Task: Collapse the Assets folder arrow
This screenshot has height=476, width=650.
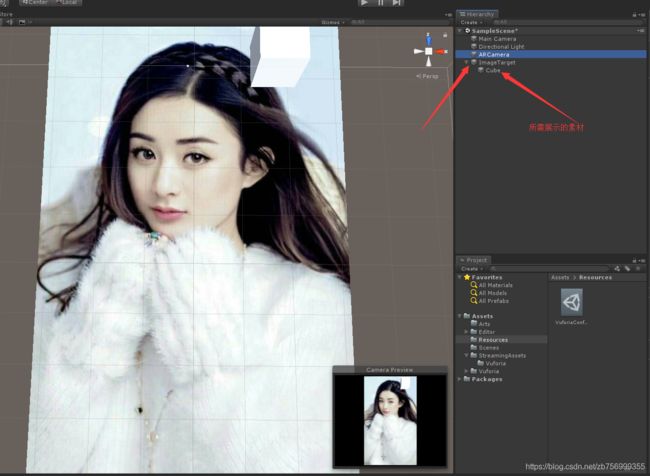Action: coord(460,316)
